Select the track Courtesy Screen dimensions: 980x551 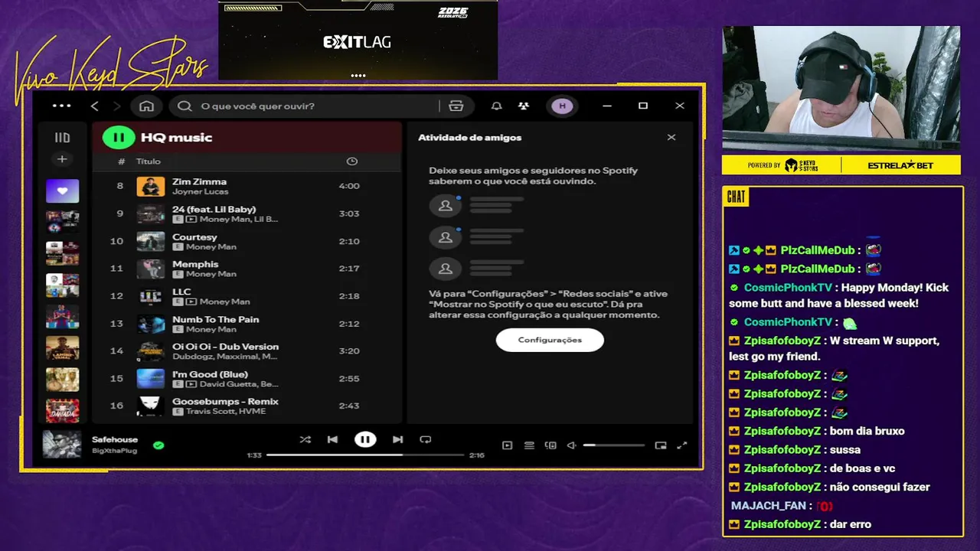(194, 237)
